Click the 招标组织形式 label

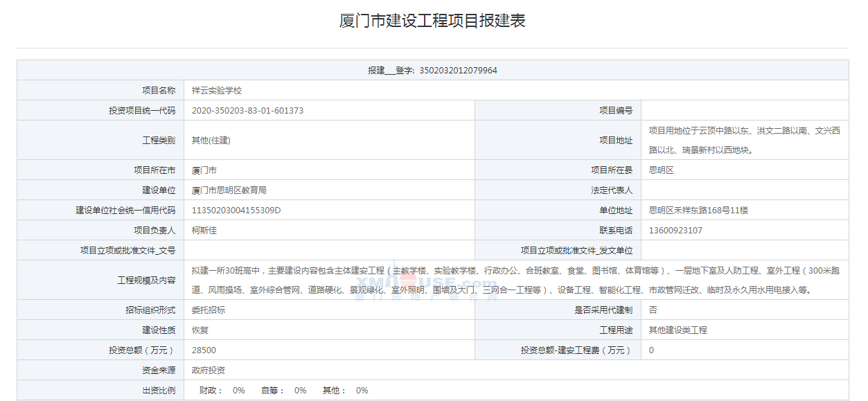click(x=150, y=310)
